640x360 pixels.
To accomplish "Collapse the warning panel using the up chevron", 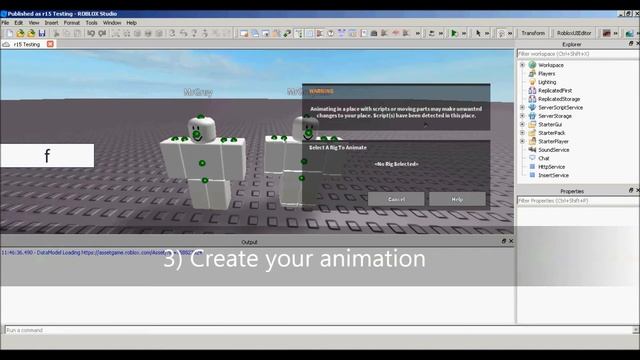I will coord(426,125).
